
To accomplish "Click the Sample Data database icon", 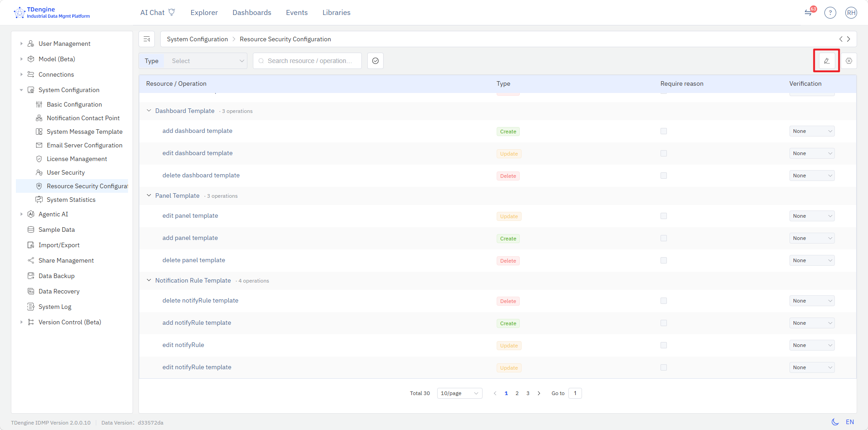I will [x=31, y=230].
